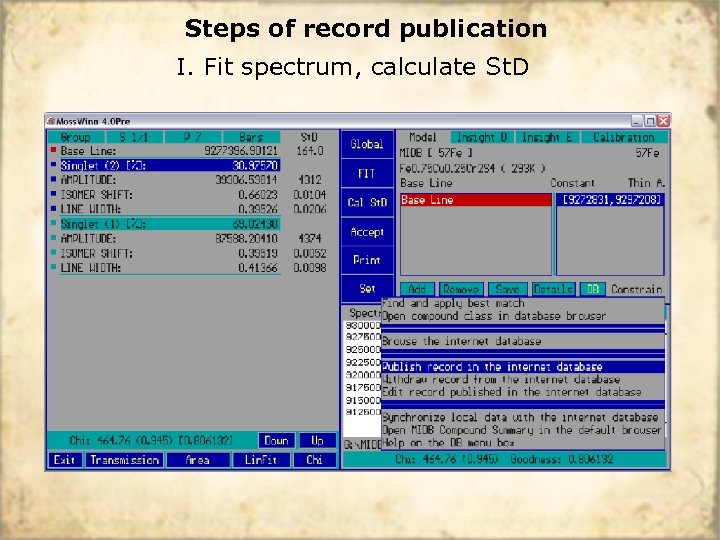This screenshot has width=720, height=540.
Task: Click the StD value 4312
Action: 309,180
